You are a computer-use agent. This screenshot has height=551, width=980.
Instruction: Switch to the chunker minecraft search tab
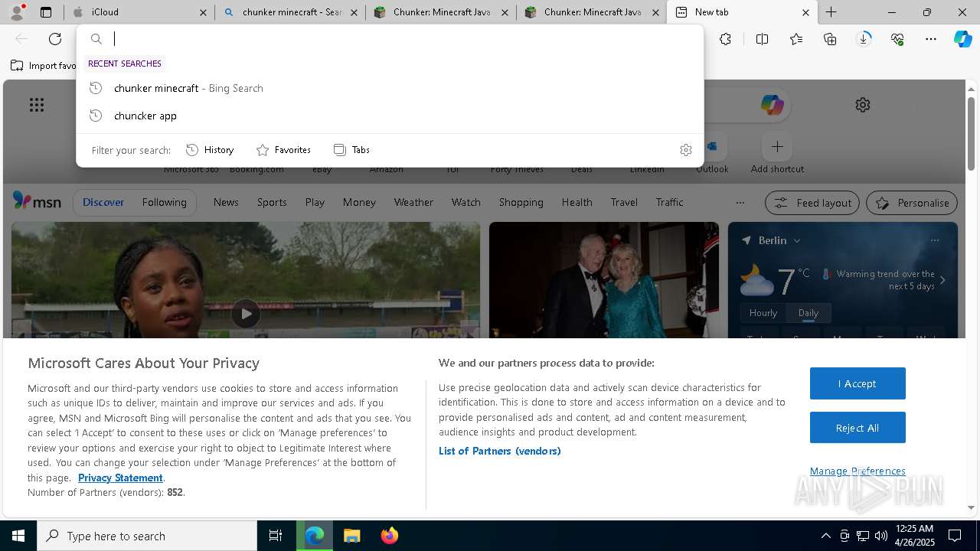pos(290,12)
